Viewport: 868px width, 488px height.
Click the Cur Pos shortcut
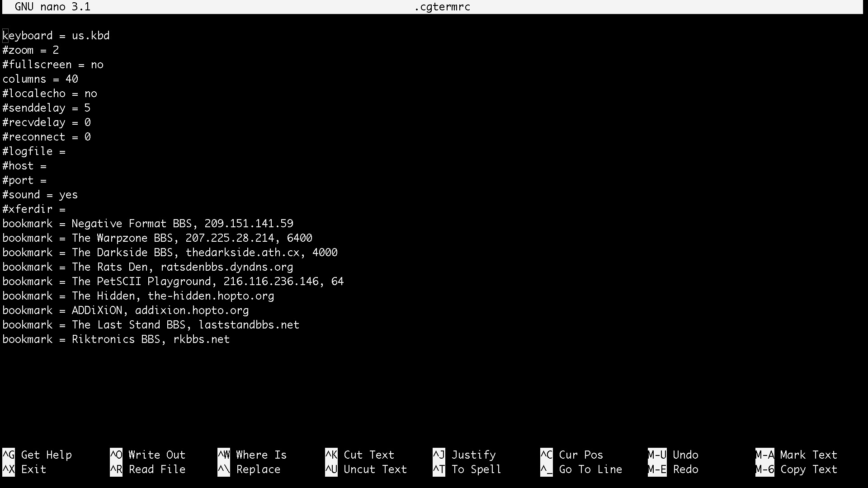pos(572,455)
